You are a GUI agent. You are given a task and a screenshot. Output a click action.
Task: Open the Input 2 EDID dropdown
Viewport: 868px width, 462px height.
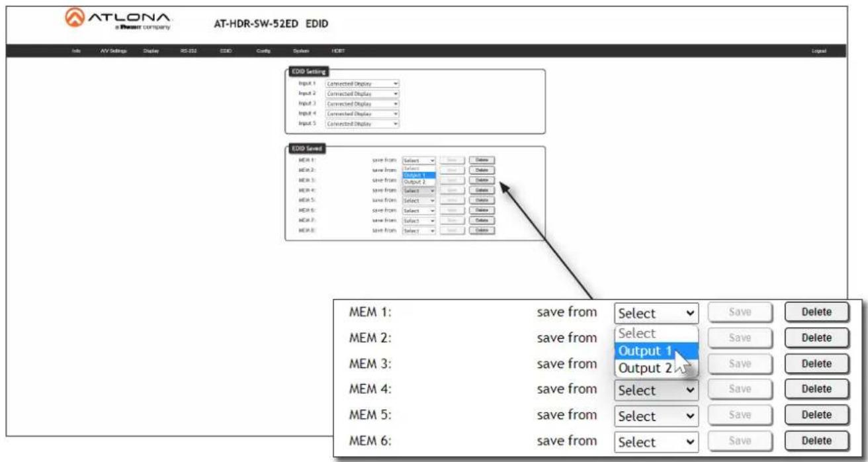[363, 94]
